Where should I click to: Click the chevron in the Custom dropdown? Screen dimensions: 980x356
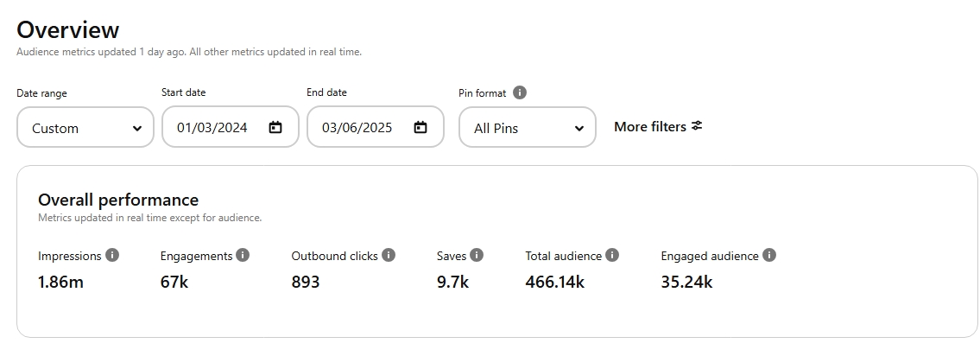(137, 128)
